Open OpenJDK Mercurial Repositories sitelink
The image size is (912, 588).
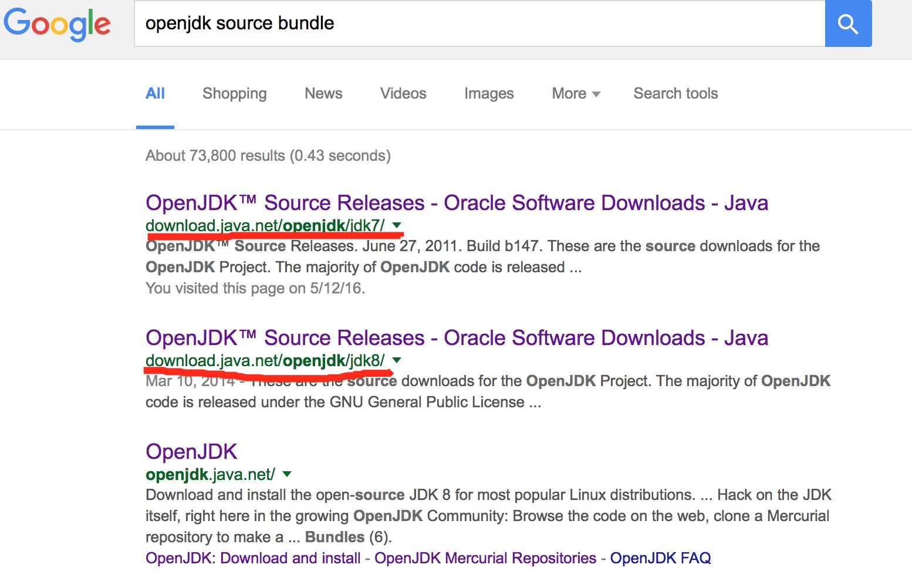(485, 558)
